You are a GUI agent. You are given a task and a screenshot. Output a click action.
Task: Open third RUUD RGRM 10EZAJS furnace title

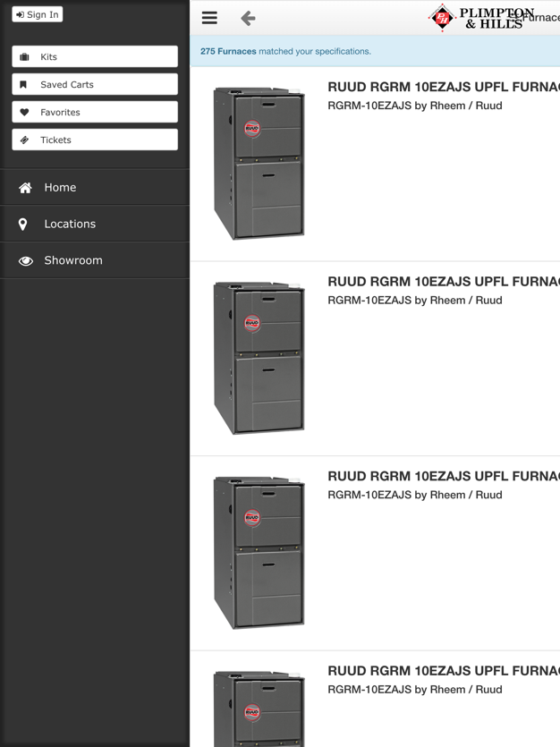click(444, 477)
